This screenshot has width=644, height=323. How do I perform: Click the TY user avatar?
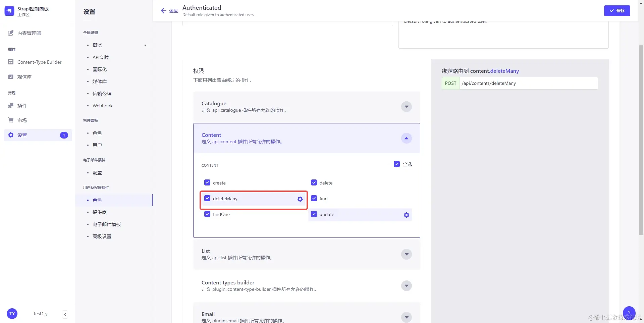12,314
